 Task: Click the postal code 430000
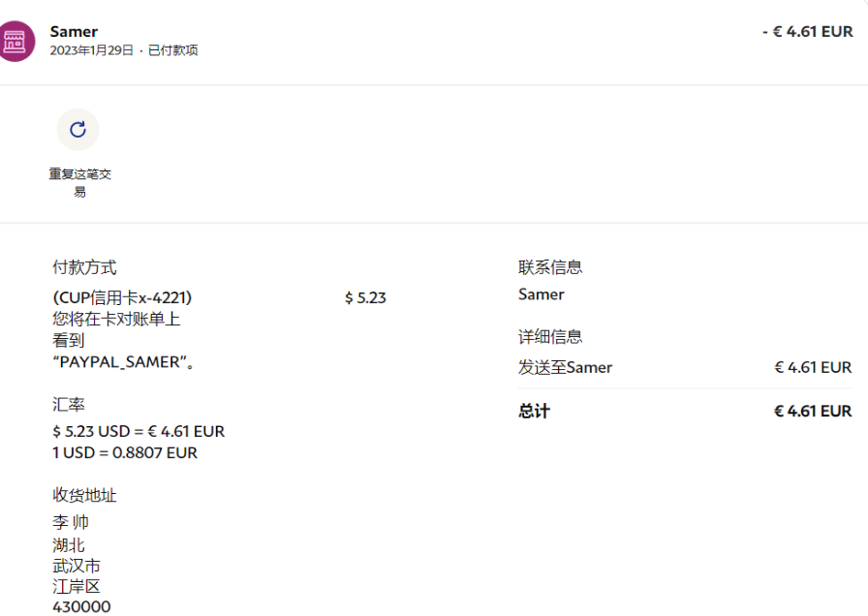point(81,606)
